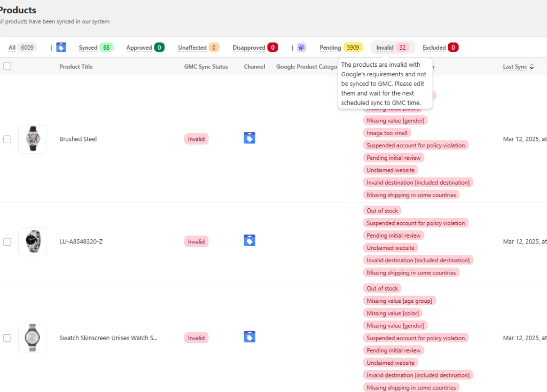Click Missing value [age group] tag for Swatch

pyautogui.click(x=400, y=301)
